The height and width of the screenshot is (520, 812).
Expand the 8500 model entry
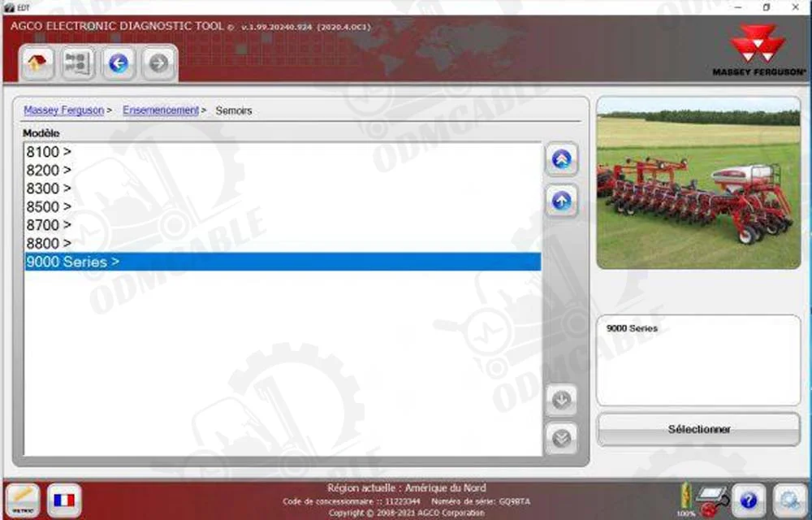point(49,206)
